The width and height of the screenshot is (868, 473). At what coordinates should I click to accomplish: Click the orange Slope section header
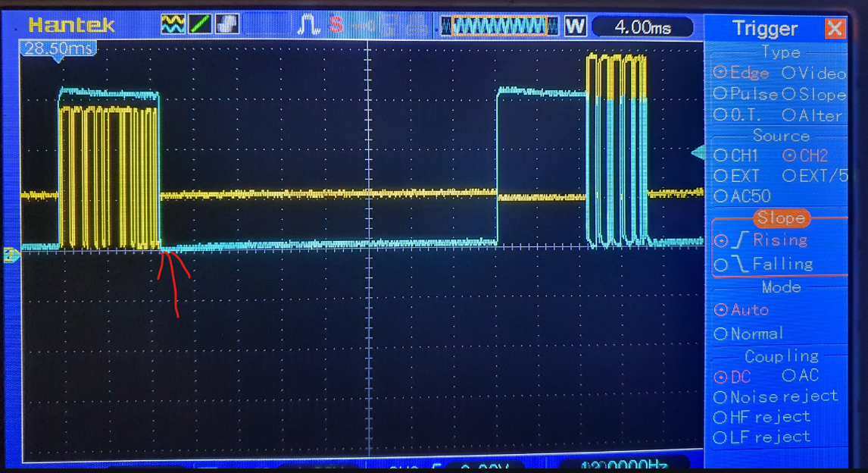click(x=781, y=218)
